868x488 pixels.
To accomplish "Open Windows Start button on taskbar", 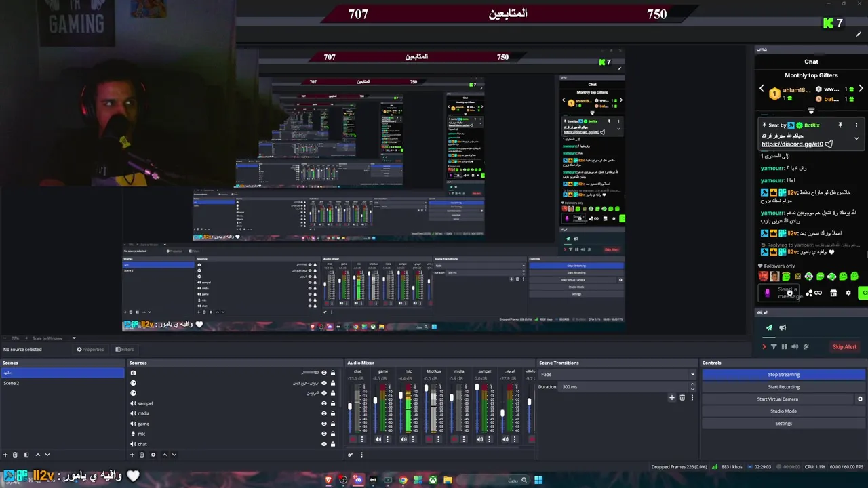I will click(538, 480).
